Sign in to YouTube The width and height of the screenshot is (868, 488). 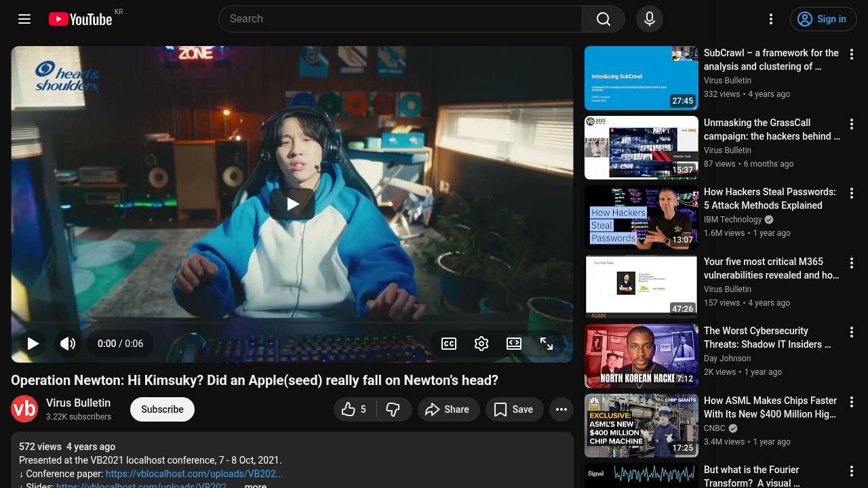(x=823, y=19)
